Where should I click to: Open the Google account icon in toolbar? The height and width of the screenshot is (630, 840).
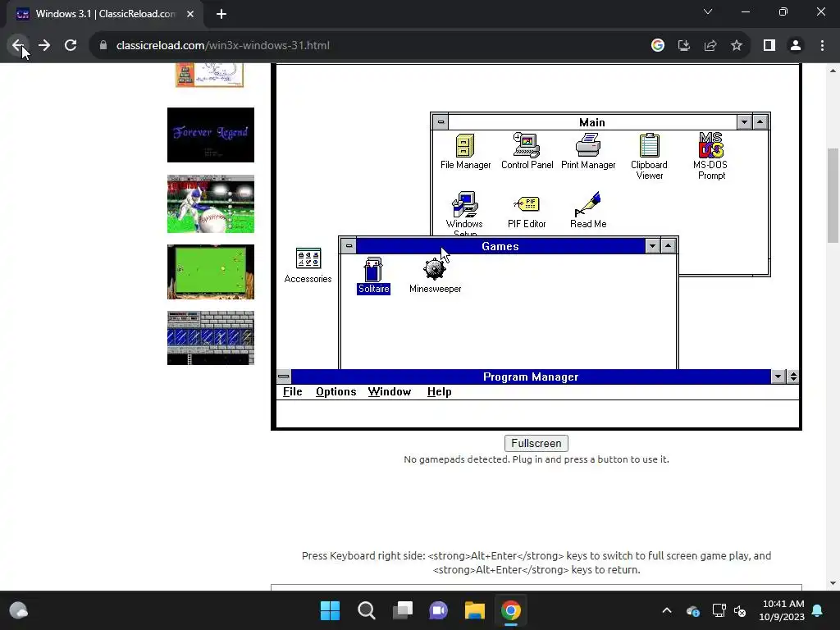tap(657, 46)
